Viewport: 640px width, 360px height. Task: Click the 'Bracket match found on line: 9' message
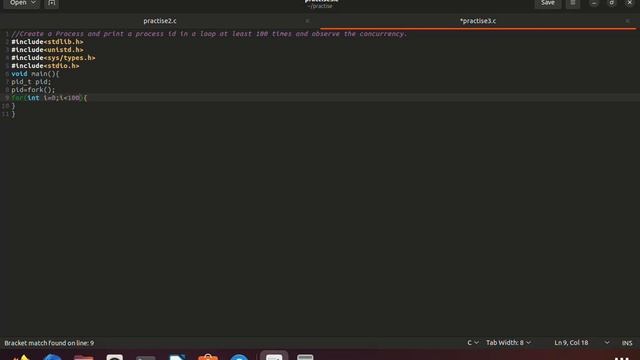(49, 343)
